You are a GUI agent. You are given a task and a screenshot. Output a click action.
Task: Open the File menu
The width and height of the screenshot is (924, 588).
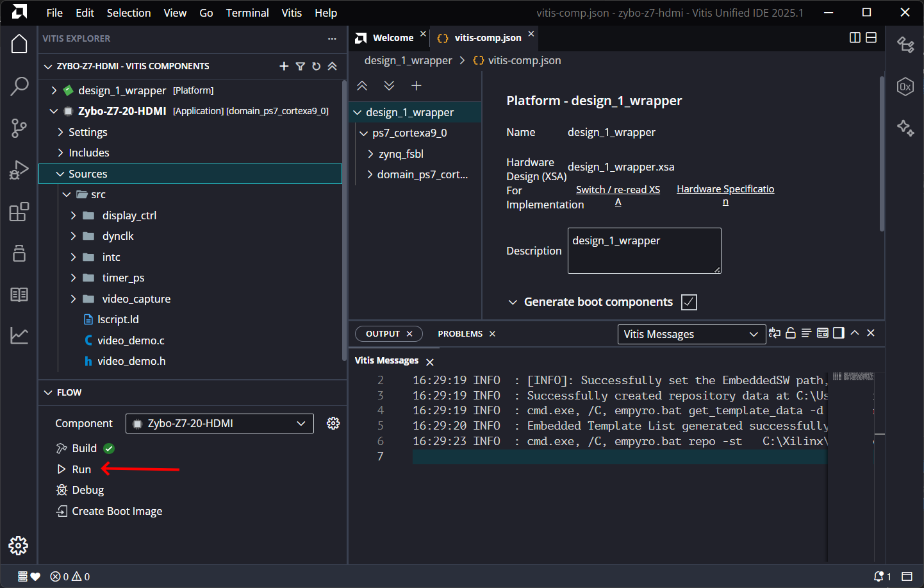point(54,13)
